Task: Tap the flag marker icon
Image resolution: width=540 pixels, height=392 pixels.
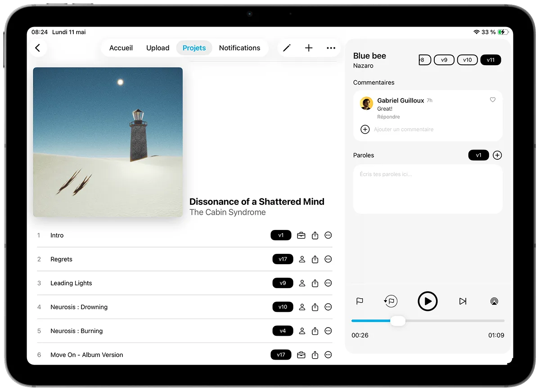Action: 360,301
